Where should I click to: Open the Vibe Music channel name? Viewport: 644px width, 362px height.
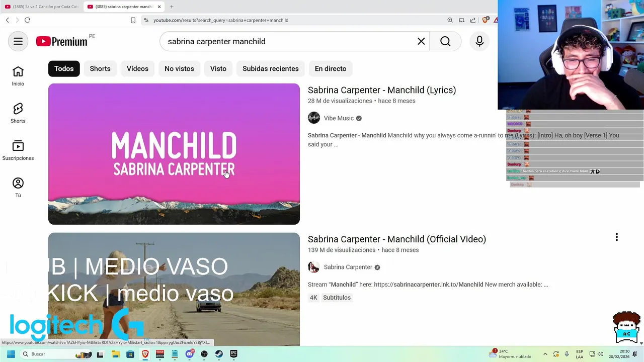click(x=339, y=118)
